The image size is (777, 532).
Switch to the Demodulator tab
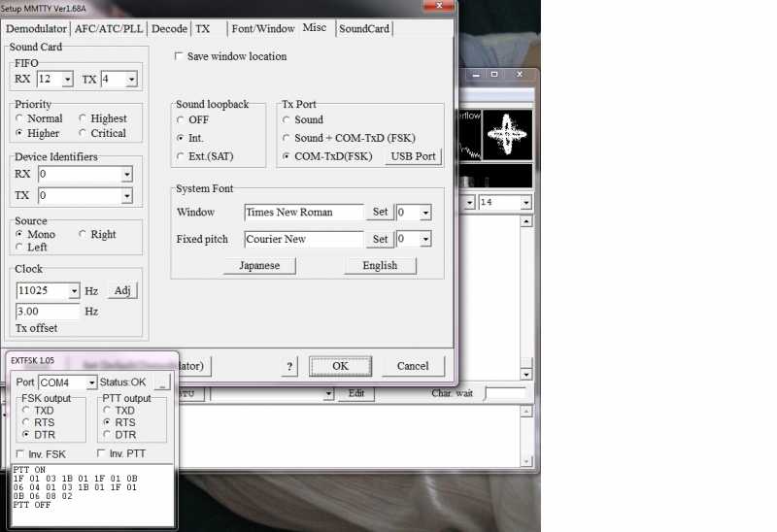coord(36,29)
